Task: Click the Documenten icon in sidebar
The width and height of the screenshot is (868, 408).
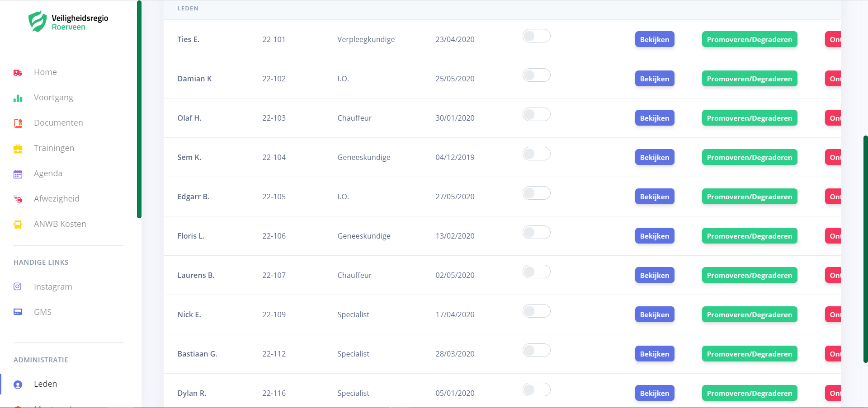Action: [18, 123]
